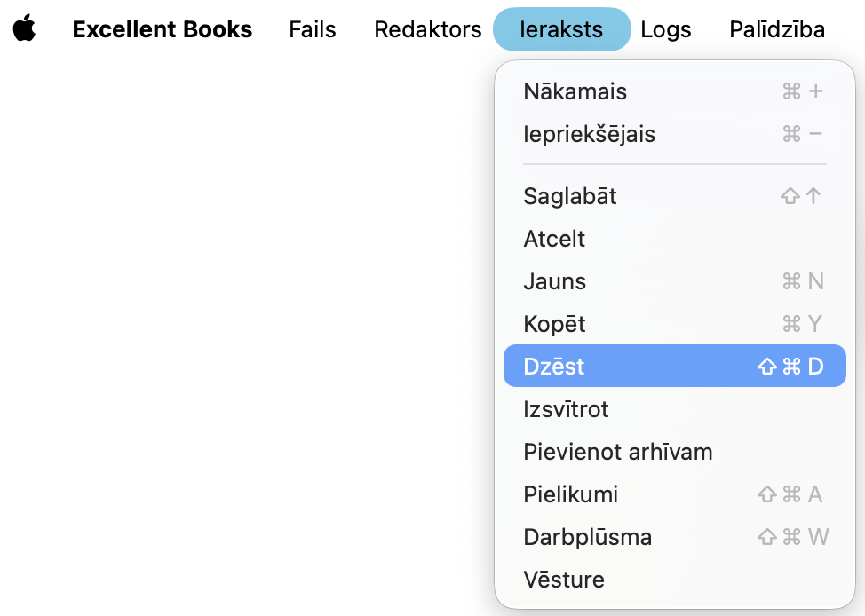
Task: Select Atcelt to cancel changes
Action: click(x=554, y=239)
